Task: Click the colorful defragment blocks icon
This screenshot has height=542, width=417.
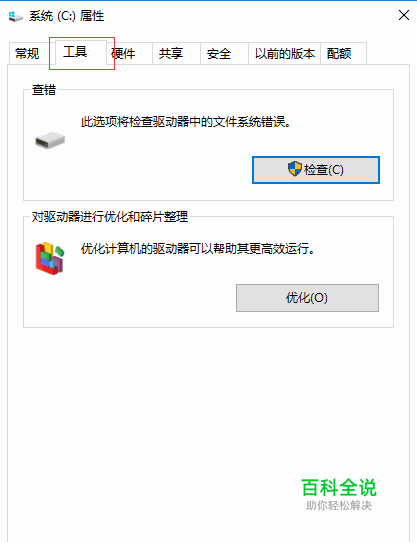Action: (50, 258)
